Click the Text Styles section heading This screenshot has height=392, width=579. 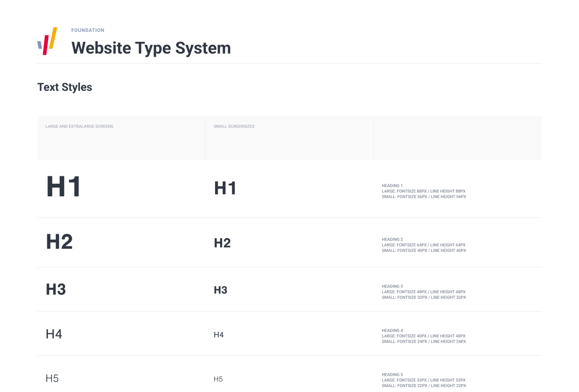[x=65, y=87]
